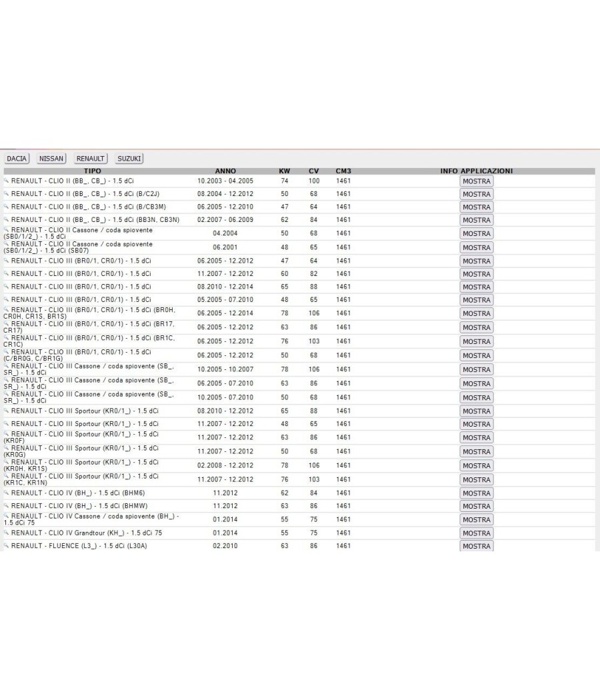Click the date cell '06.2001'
The width and height of the screenshot is (600, 700).
tap(225, 247)
